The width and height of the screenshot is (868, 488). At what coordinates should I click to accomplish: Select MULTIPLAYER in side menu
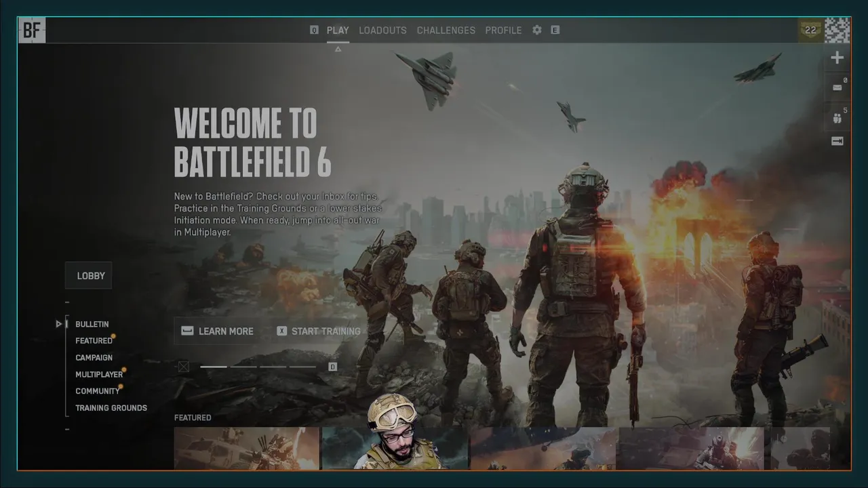[99, 374]
